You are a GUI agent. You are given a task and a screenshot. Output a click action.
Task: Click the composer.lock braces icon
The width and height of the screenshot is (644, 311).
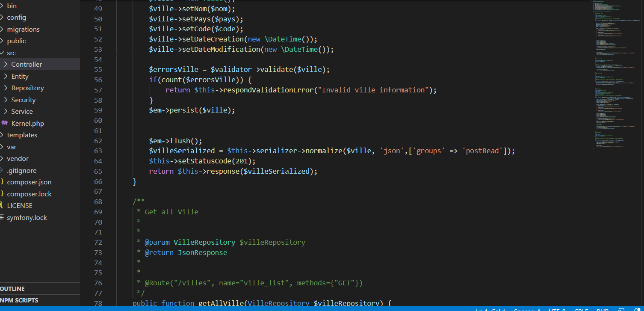pyautogui.click(x=2, y=194)
